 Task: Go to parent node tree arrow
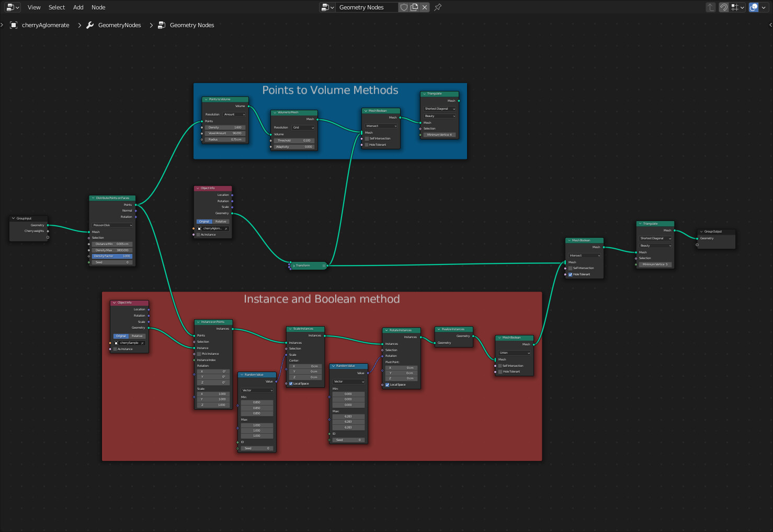(710, 7)
